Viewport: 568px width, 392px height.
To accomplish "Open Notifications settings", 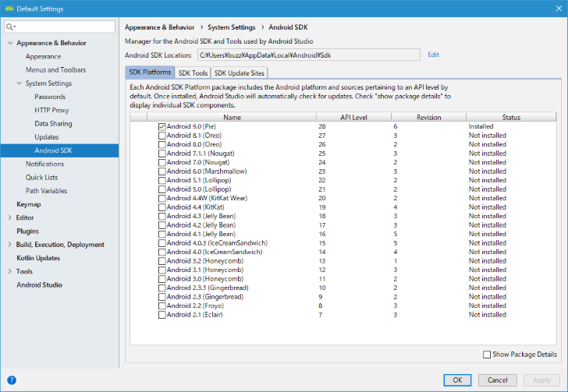I will tap(44, 164).
